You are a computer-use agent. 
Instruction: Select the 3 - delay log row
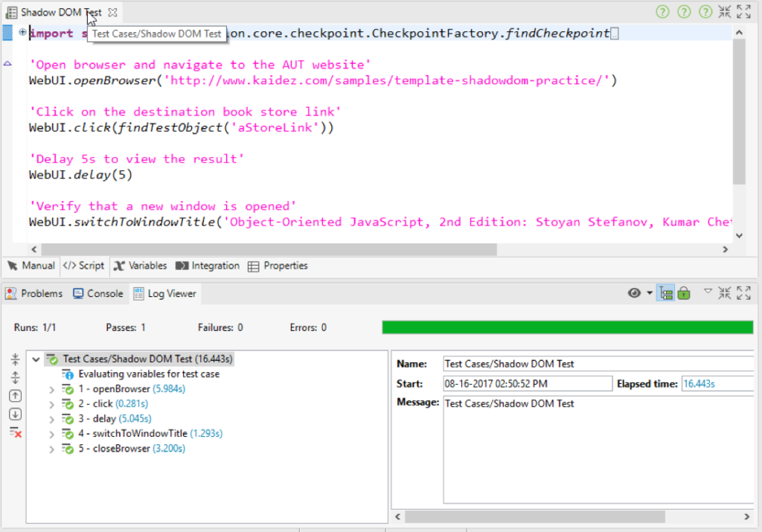coord(106,419)
